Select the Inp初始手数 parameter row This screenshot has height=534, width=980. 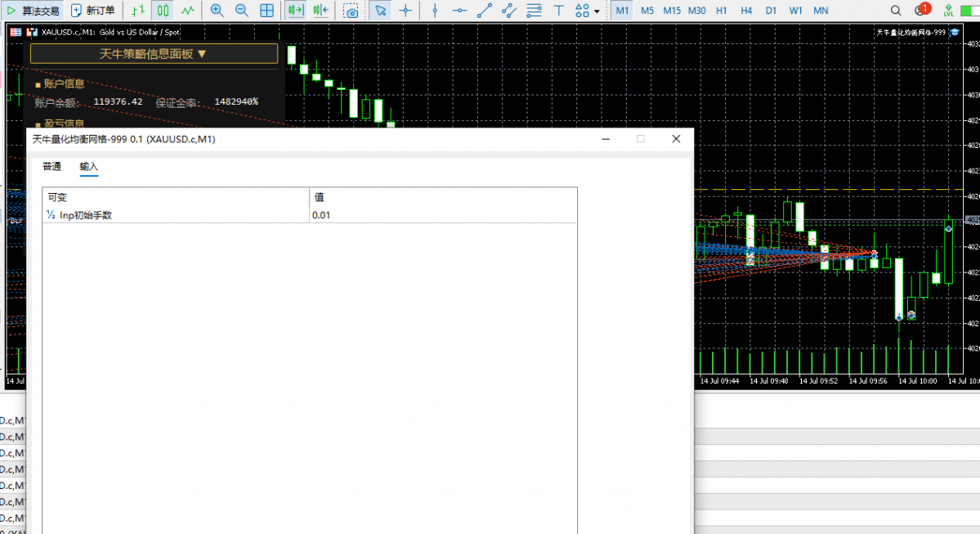pyautogui.click(x=310, y=214)
